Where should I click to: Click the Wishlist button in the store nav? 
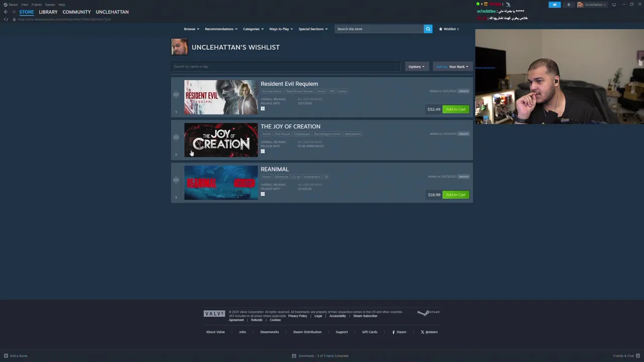point(449,29)
